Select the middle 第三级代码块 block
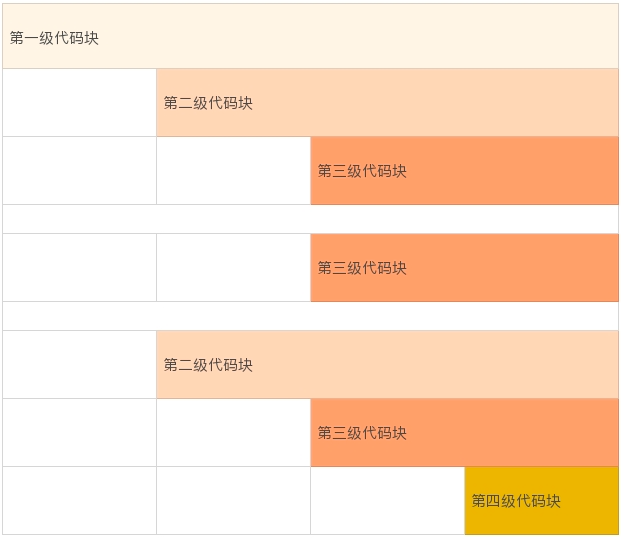The height and width of the screenshot is (540, 623). 464,267
